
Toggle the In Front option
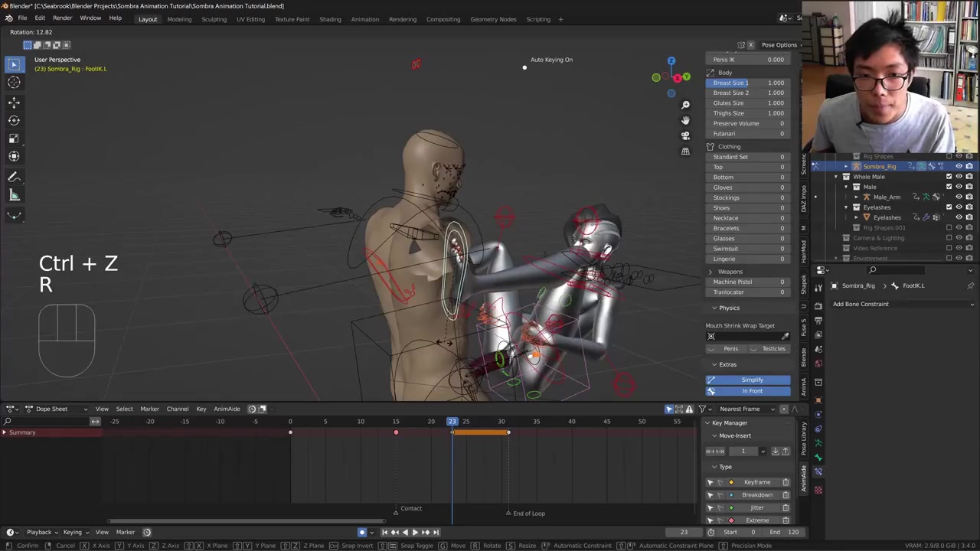(x=751, y=391)
